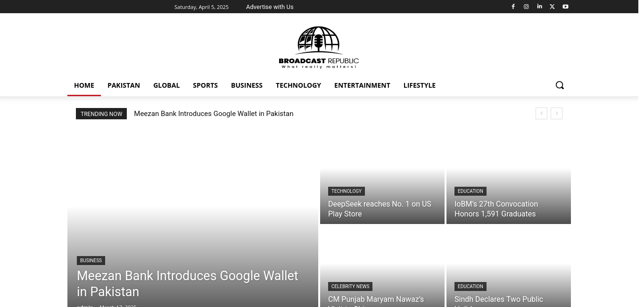Open the Facebook social icon

[513, 7]
